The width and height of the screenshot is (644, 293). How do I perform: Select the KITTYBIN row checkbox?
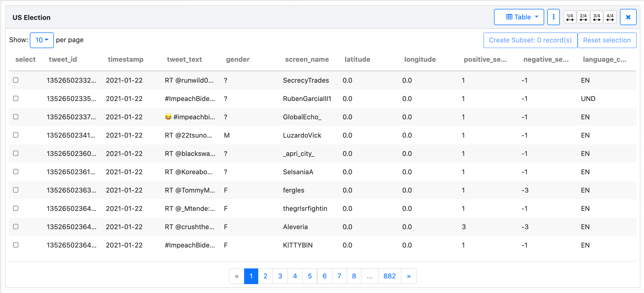16,245
